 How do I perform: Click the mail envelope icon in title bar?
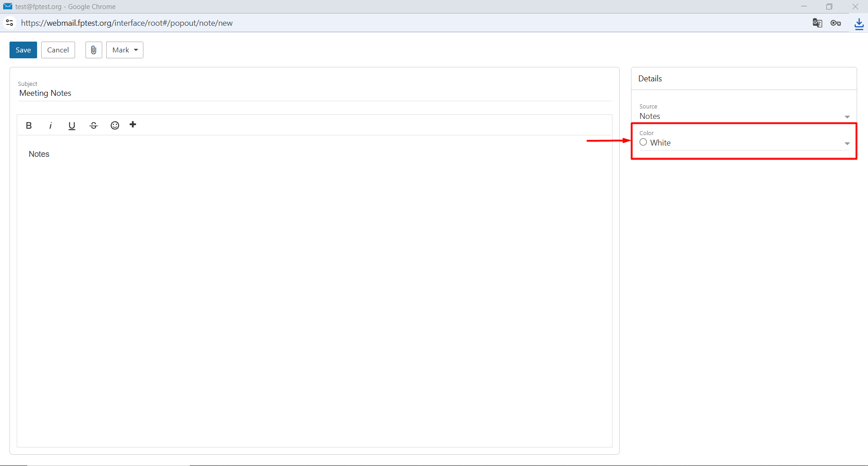(x=8, y=6)
